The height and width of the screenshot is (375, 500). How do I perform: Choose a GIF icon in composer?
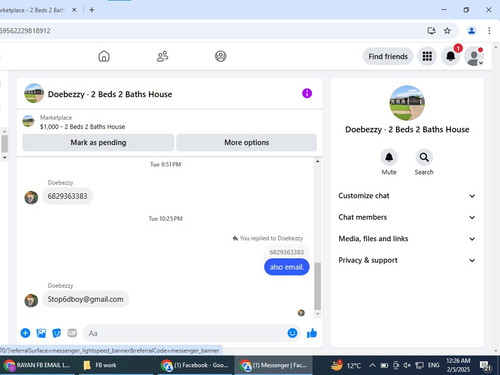pos(72,333)
